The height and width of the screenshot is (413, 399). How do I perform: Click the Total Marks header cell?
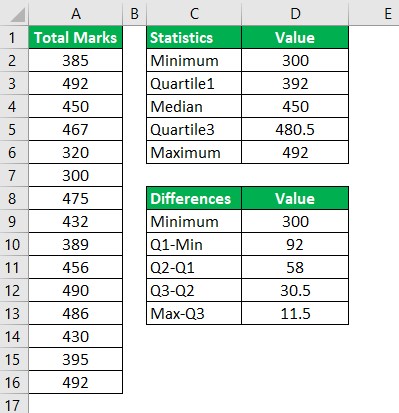pos(76,37)
